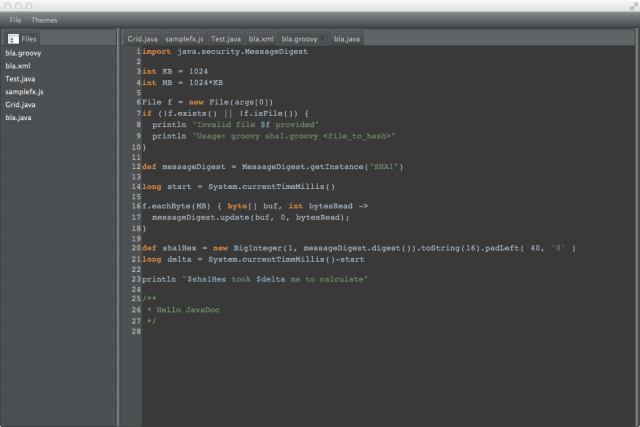The height and width of the screenshot is (427, 640).
Task: Click the Files panel icon
Action: coord(13,38)
